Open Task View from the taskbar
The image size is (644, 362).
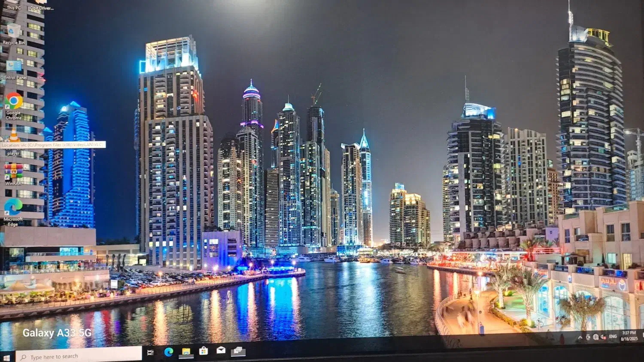click(x=150, y=353)
